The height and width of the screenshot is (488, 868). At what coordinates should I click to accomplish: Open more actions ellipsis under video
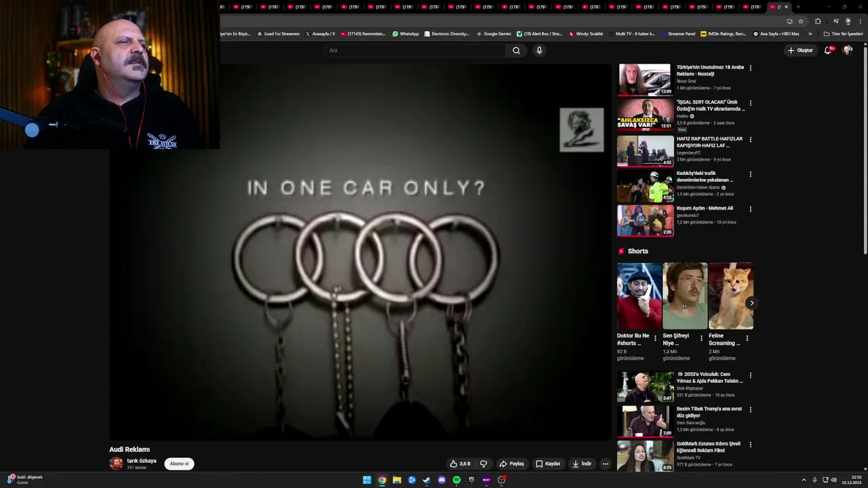(x=606, y=464)
